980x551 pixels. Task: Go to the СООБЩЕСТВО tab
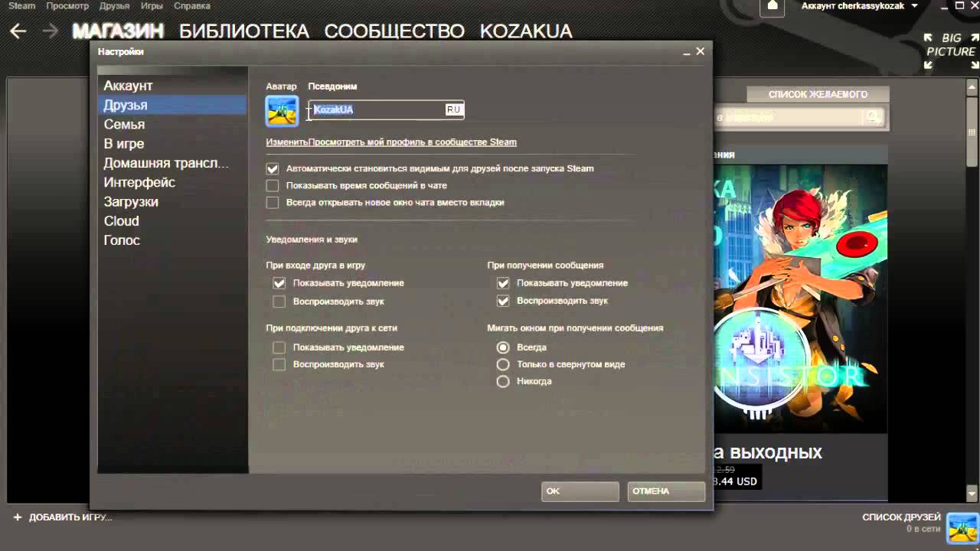(x=394, y=31)
